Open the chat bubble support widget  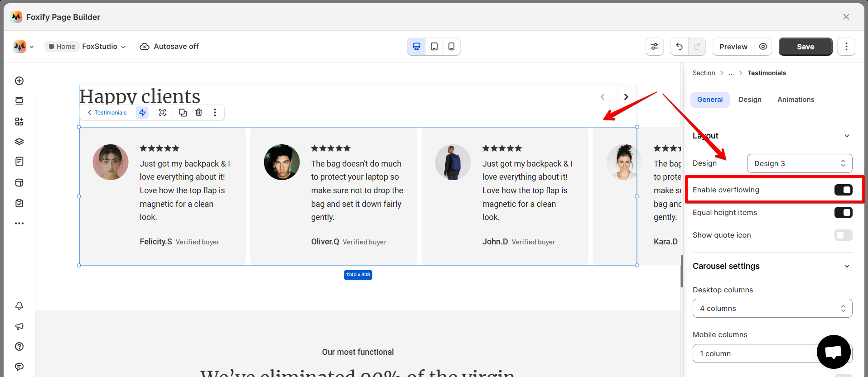click(834, 352)
